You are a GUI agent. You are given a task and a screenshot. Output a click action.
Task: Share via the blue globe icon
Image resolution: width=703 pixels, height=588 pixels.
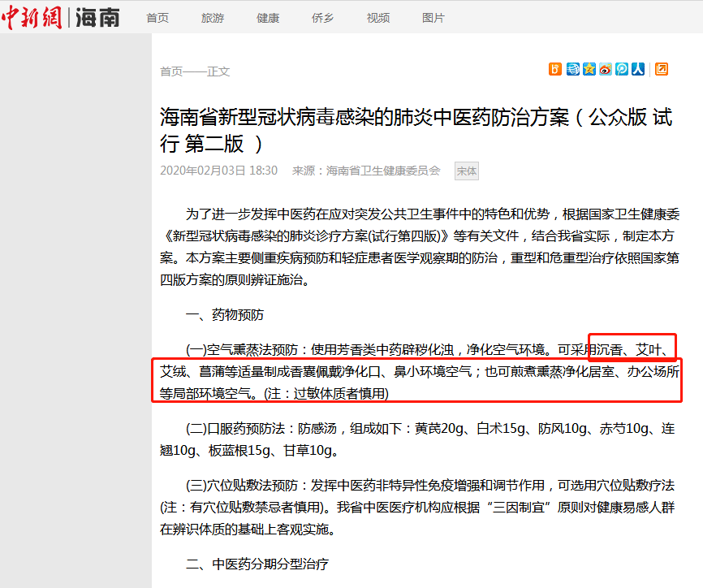pyautogui.click(x=572, y=69)
